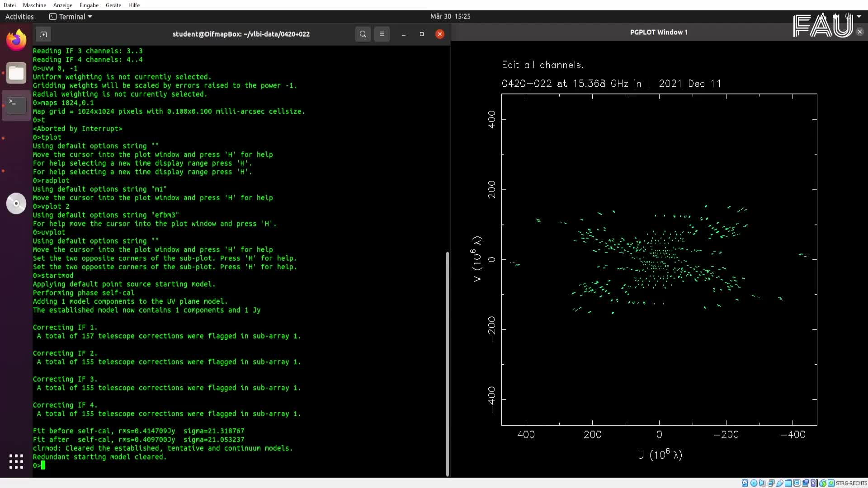The height and width of the screenshot is (488, 868).
Task: Open a new terminal tab
Action: (43, 34)
